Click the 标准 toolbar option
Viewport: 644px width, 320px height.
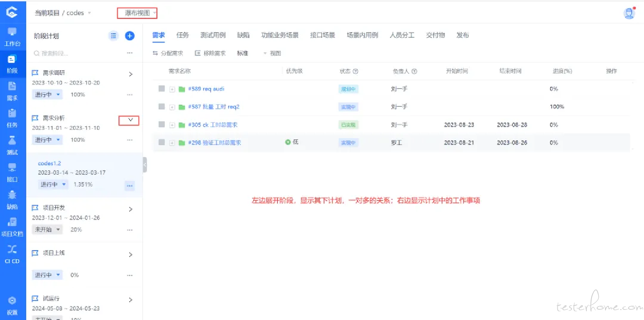coord(242,53)
